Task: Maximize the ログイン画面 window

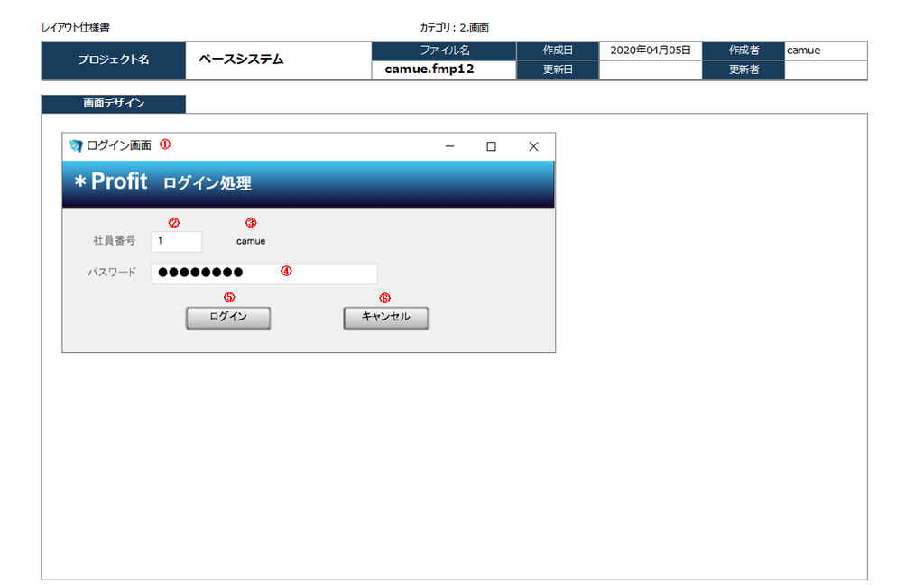Action: coord(491,146)
